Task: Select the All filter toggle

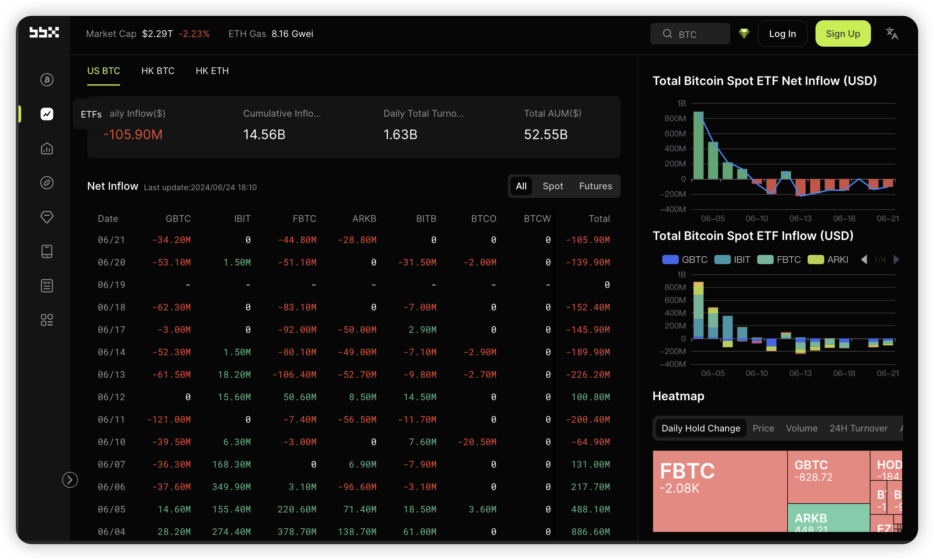Action: pyautogui.click(x=521, y=186)
